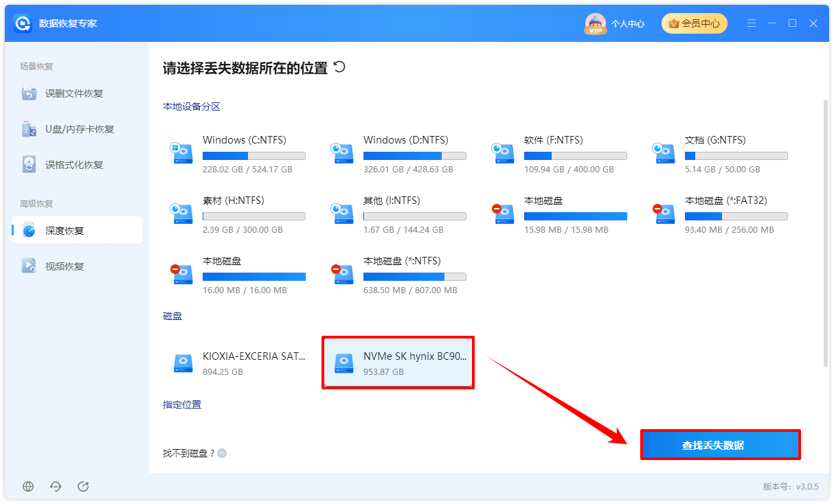Click the bottom bar circular arrow icon
834x504 pixels.
coord(56,486)
